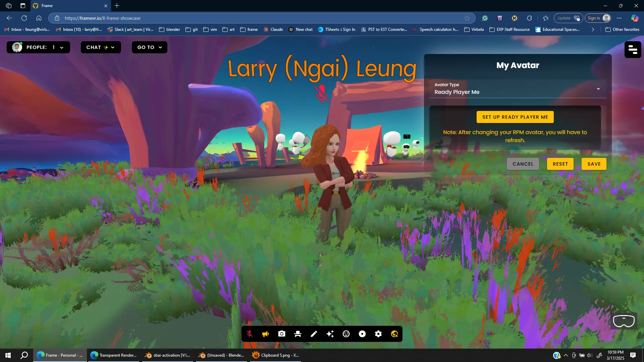
Task: Open the gear settings icon
Action: [378, 334]
